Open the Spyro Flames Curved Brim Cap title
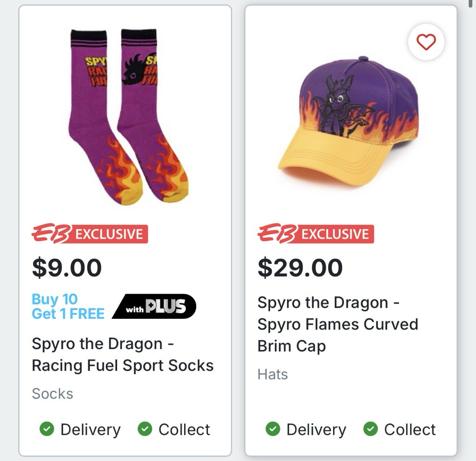Screen dimensions: 476x461 click(337, 324)
